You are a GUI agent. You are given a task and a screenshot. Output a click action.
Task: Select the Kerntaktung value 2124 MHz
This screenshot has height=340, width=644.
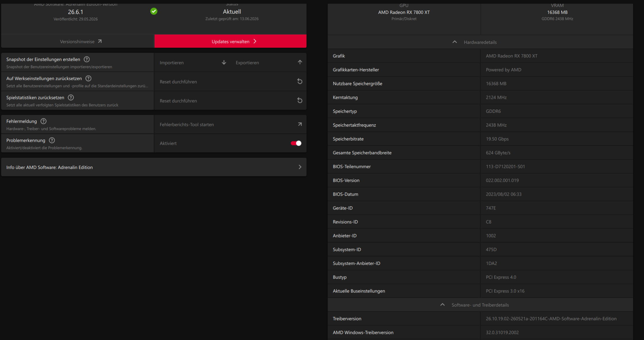point(496,97)
